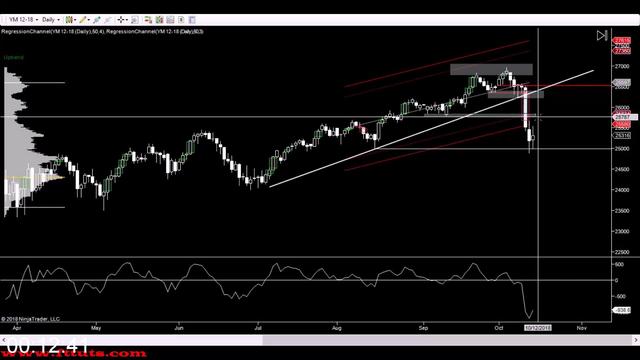Click the 10/12/2018 date marker
Image resolution: width=640 pixels, height=360 pixels.
(538, 328)
